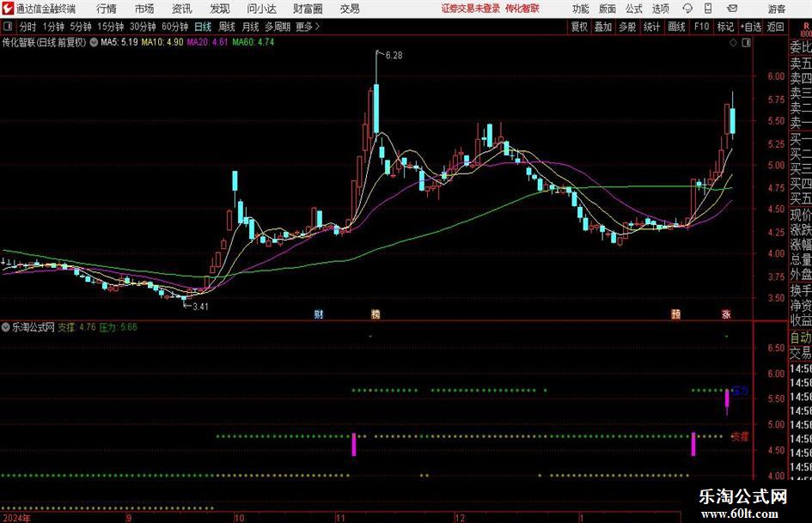Open the 问小达 menu
The image size is (812, 523).
pos(261,9)
